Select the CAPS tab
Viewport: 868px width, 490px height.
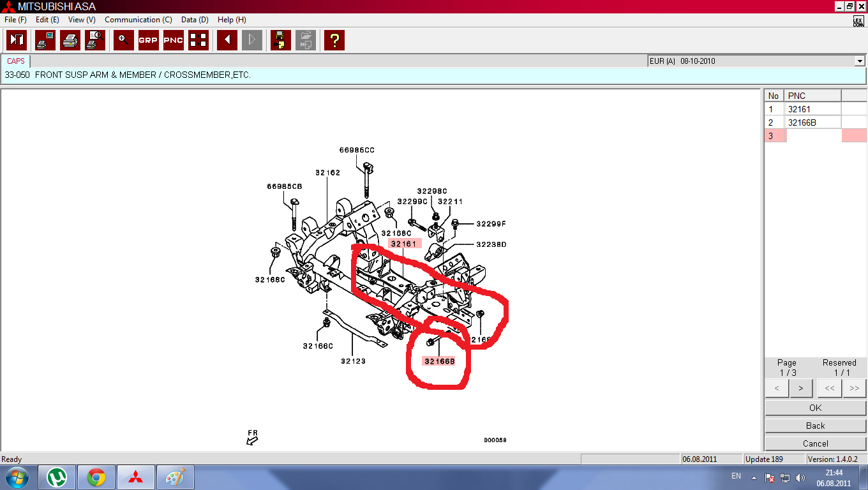(x=16, y=61)
